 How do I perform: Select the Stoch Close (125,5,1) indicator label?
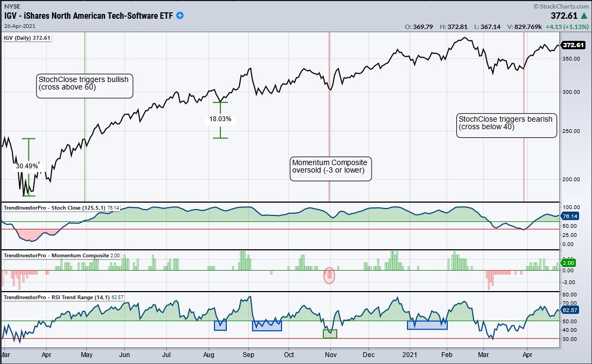(x=62, y=207)
